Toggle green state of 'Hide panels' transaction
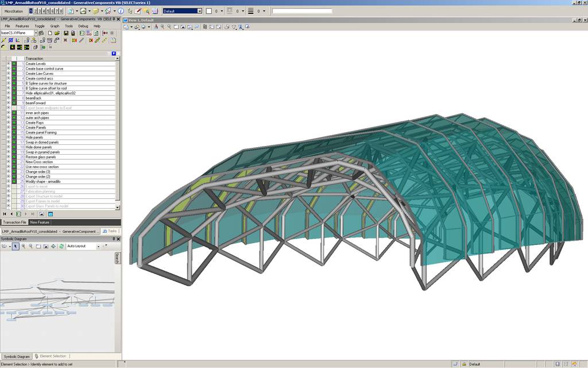The height and width of the screenshot is (368, 588). point(14,137)
